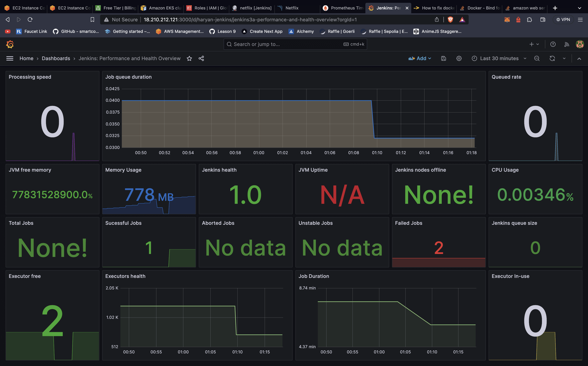Open dashboard settings gear
This screenshot has height=366, width=588.
tap(459, 58)
